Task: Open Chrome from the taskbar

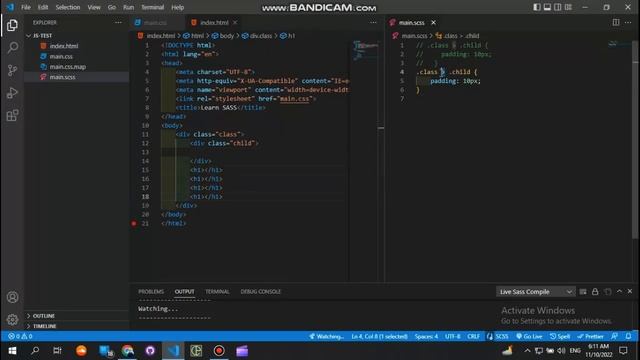Action: (x=128, y=351)
